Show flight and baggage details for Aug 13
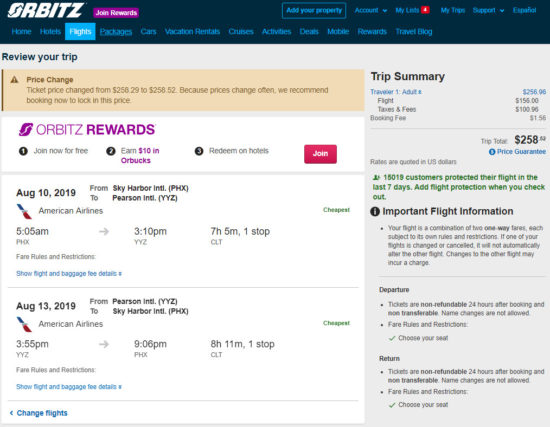 click(69, 387)
